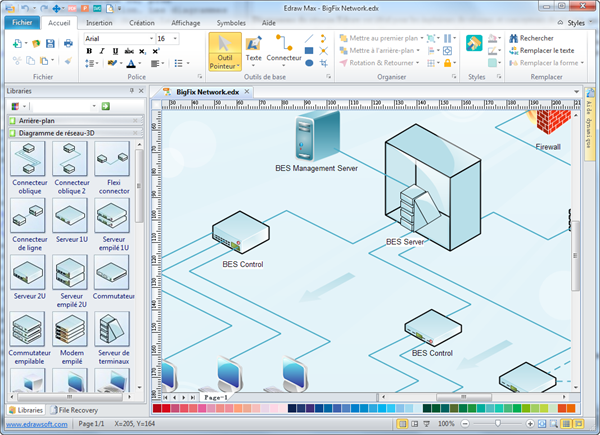Switch to File Recovery panel tab
Screen dimensions: 600x435
[74, 410]
